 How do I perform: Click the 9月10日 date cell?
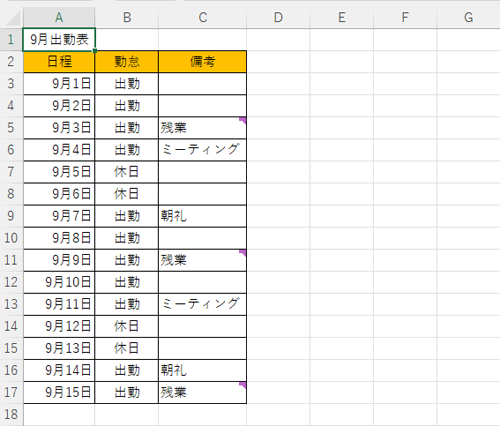pos(59,282)
